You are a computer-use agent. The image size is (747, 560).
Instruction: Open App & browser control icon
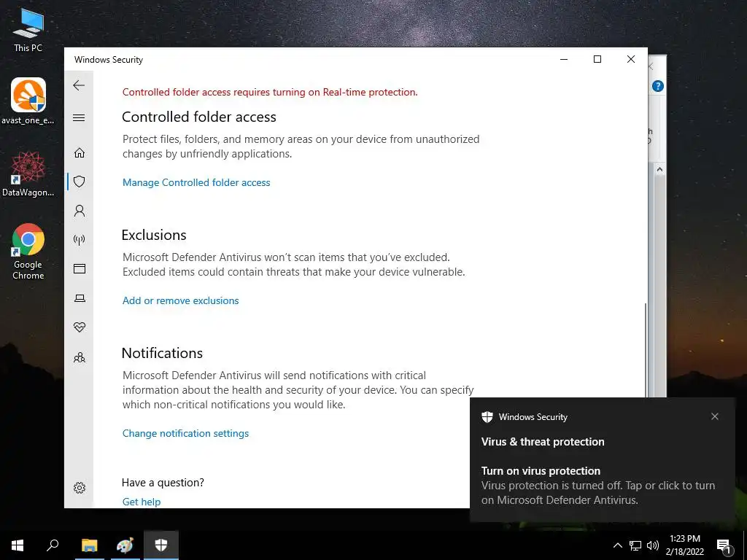pos(80,268)
